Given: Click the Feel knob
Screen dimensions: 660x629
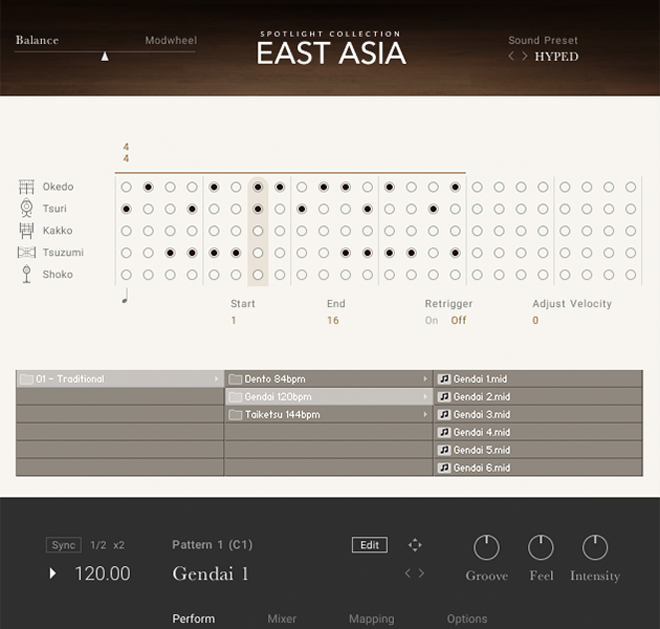Looking at the screenshot, I should click(541, 547).
